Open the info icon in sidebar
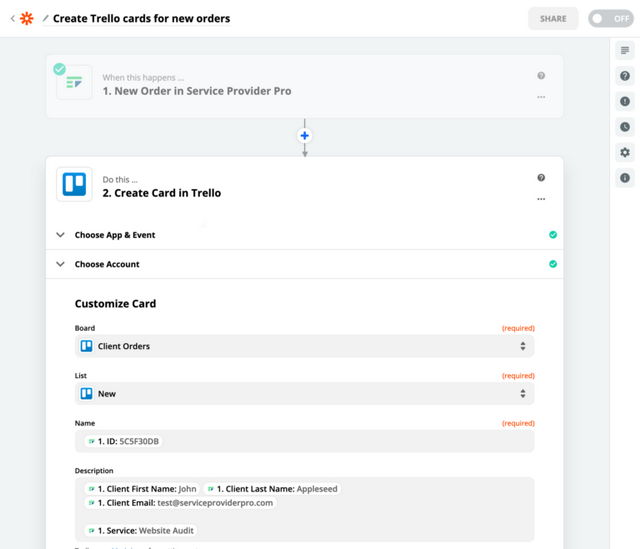The image size is (640, 549). tap(625, 178)
